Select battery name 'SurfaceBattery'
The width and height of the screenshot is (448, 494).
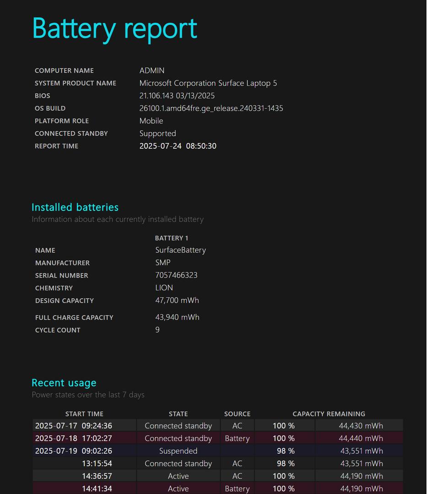click(x=181, y=250)
